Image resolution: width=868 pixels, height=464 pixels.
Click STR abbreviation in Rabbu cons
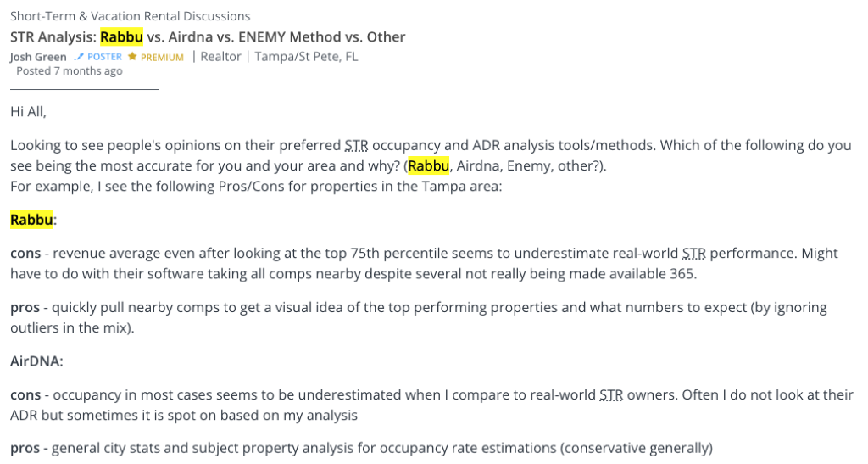click(694, 254)
